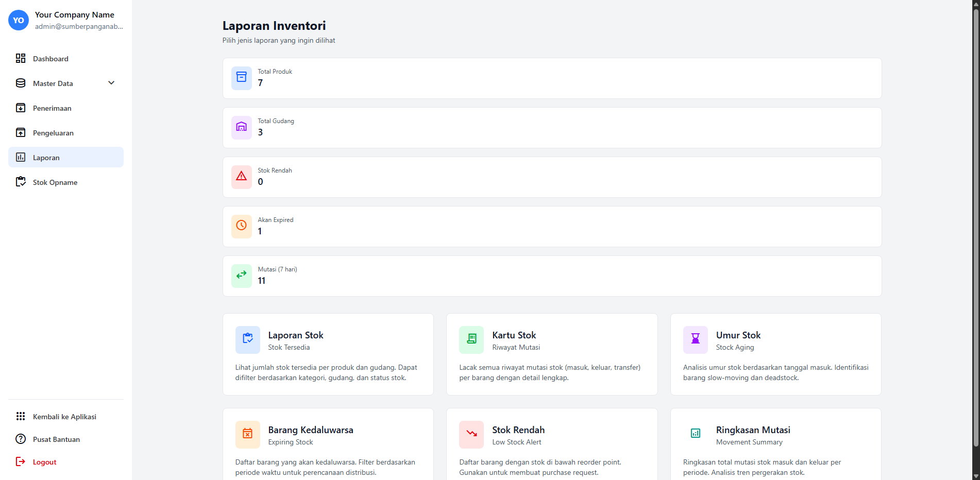Click the Total Produk archive box icon
Screen dimensions: 980x480
[241, 78]
